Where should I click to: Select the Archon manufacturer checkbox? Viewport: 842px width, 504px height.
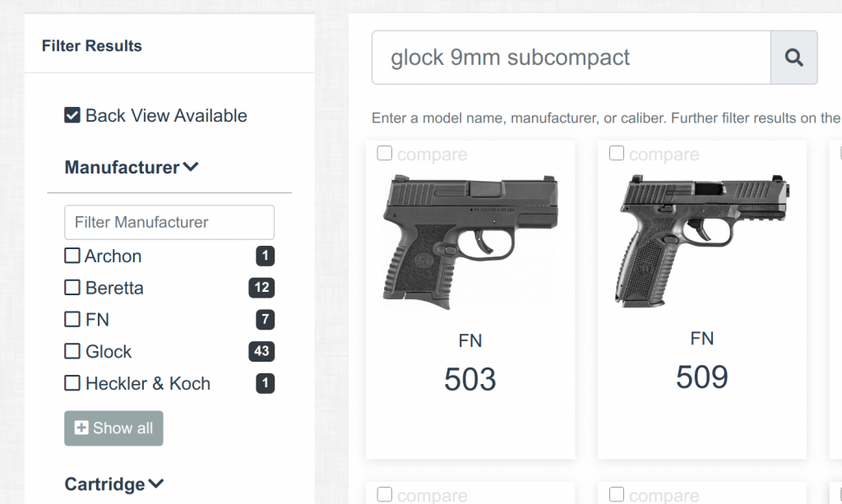pyautogui.click(x=72, y=256)
